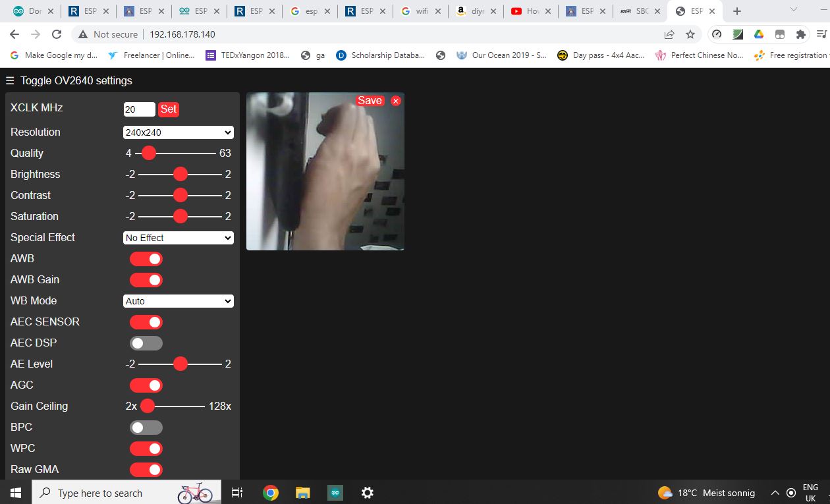
Task: Open a new browser tab with plus icon
Action: coord(737,11)
